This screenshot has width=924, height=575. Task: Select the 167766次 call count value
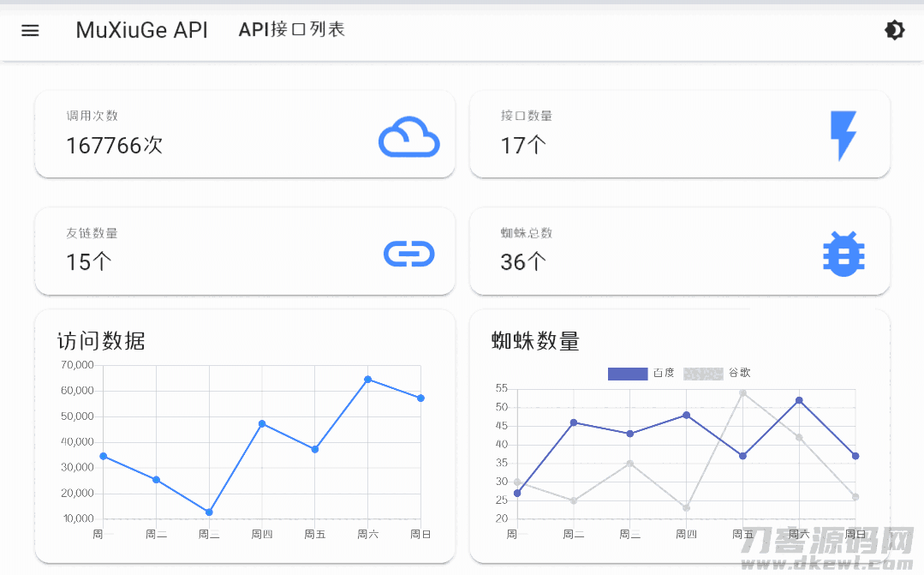click(114, 146)
